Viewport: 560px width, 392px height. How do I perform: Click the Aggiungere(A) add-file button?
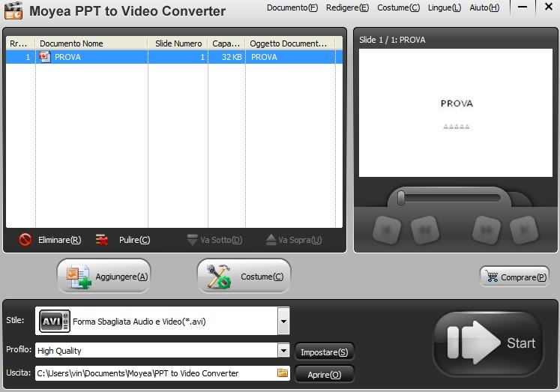(x=104, y=277)
